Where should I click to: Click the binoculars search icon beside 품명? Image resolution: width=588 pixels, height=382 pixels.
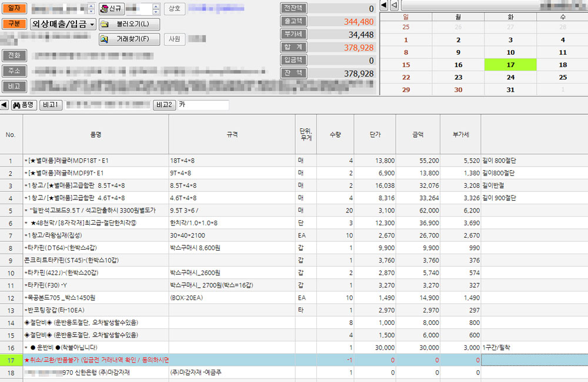click(16, 104)
